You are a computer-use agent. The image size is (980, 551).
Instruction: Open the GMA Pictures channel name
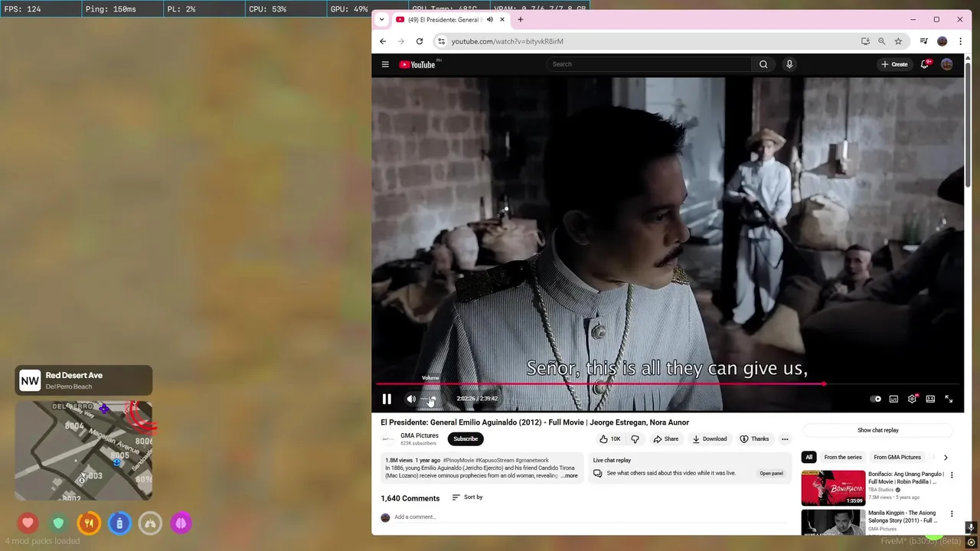tap(420, 435)
